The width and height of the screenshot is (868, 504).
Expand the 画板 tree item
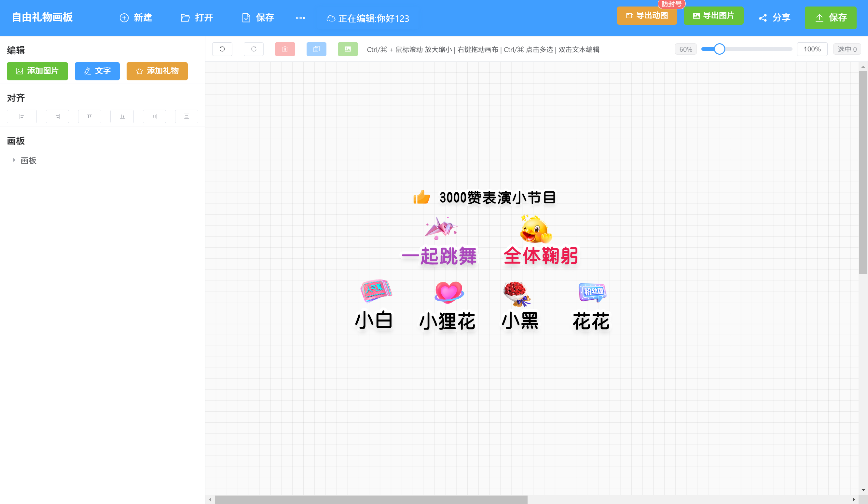14,160
